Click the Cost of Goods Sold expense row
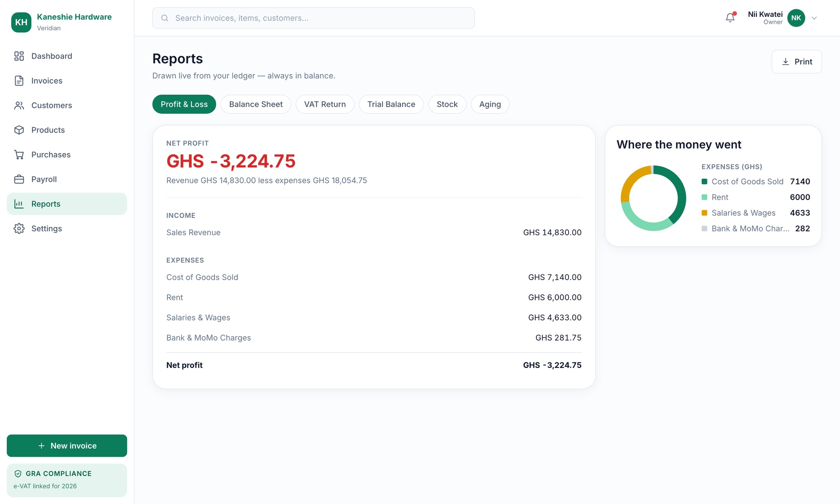Viewport: 840px width, 504px height. (x=374, y=277)
